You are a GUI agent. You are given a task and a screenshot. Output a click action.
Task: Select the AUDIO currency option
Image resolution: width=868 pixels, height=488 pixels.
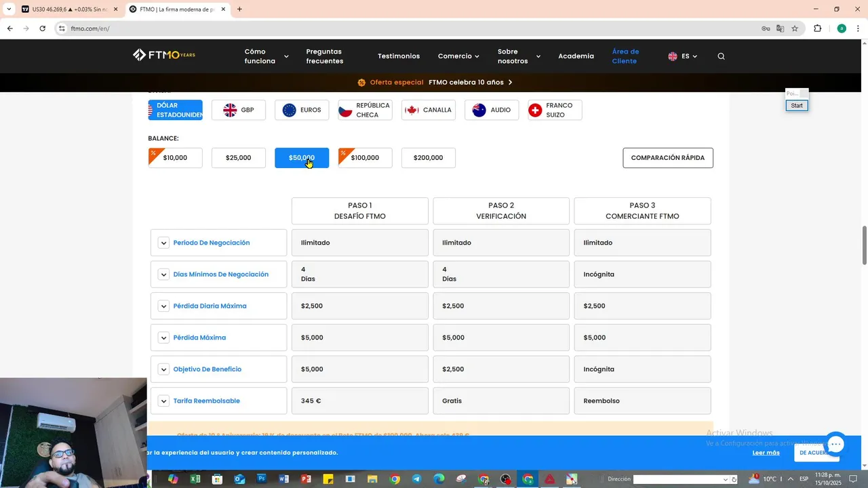(x=492, y=110)
